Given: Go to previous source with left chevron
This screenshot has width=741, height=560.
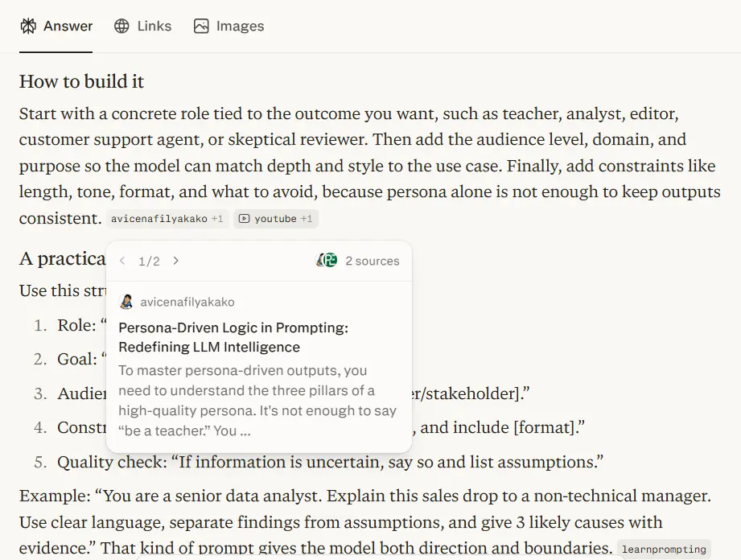Looking at the screenshot, I should click(x=122, y=261).
